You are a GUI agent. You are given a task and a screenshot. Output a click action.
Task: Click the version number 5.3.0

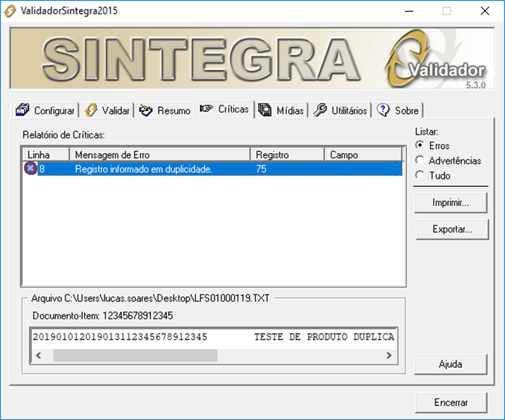click(x=476, y=85)
